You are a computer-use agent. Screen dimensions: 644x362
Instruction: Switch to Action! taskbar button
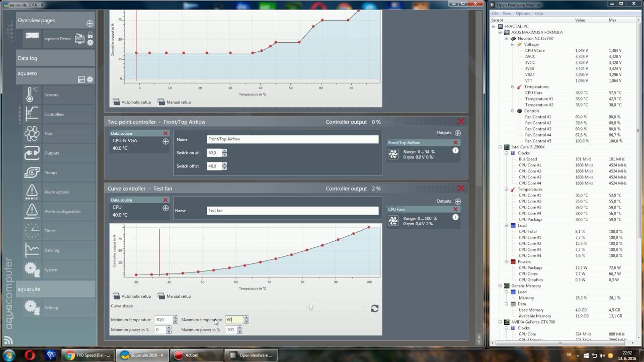[197, 355]
